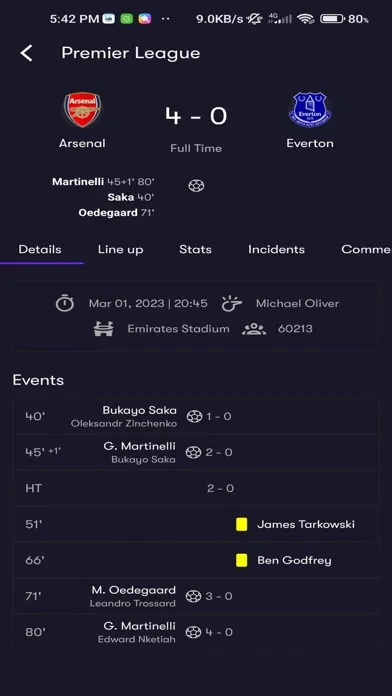Image resolution: width=392 pixels, height=696 pixels.
Task: Tap James Tarkowski's yellow card icon
Action: tap(242, 524)
